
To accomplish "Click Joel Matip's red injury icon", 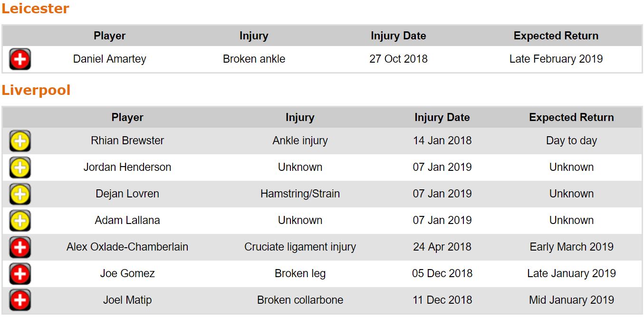I will pos(20,300).
